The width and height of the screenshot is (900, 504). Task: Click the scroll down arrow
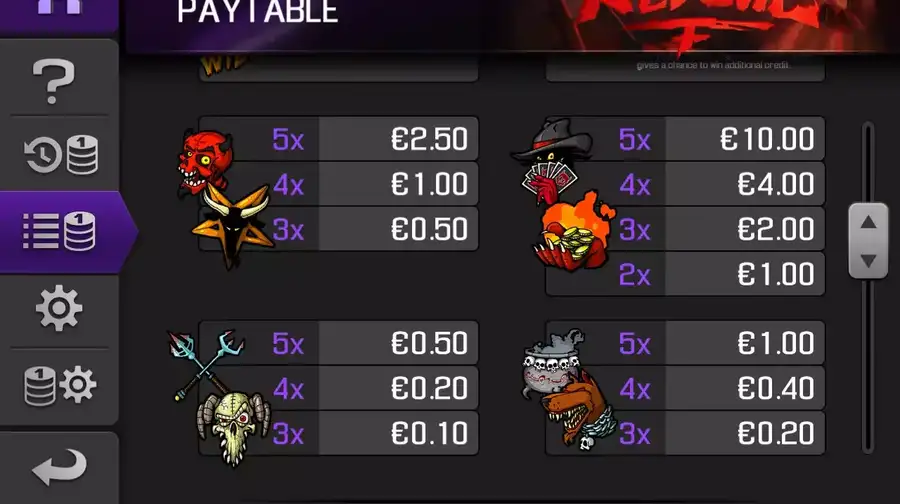(868, 261)
